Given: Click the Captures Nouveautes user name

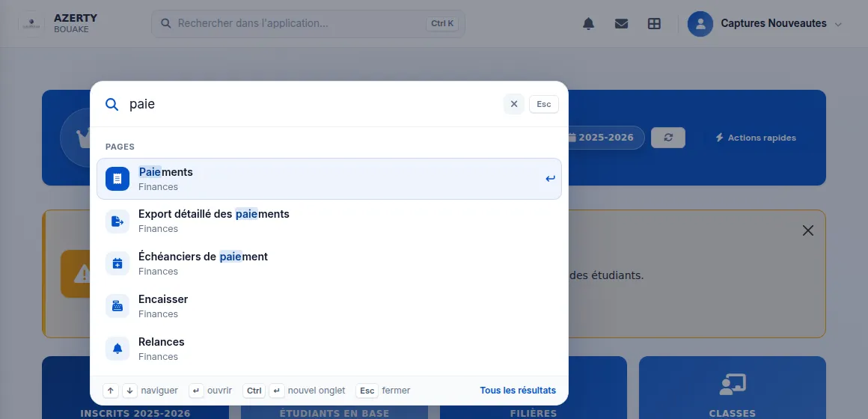Looking at the screenshot, I should pyautogui.click(x=773, y=23).
